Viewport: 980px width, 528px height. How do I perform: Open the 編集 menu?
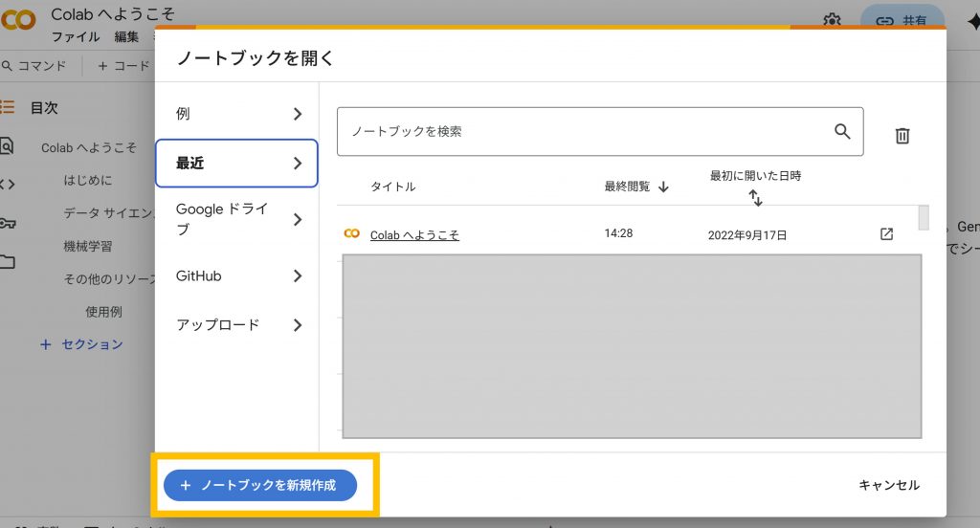(x=126, y=37)
